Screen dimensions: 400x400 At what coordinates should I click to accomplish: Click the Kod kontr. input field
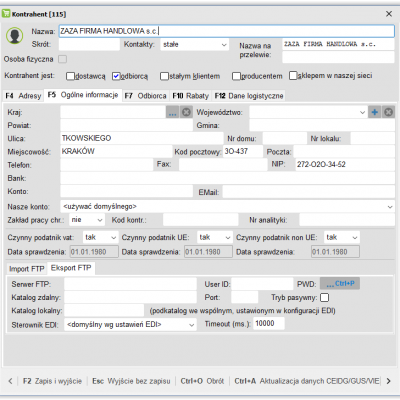[201, 220]
